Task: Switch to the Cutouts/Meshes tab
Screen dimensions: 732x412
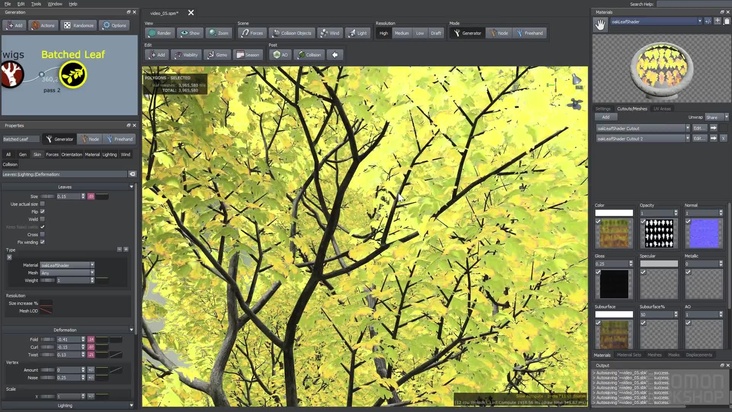Action: coord(632,109)
